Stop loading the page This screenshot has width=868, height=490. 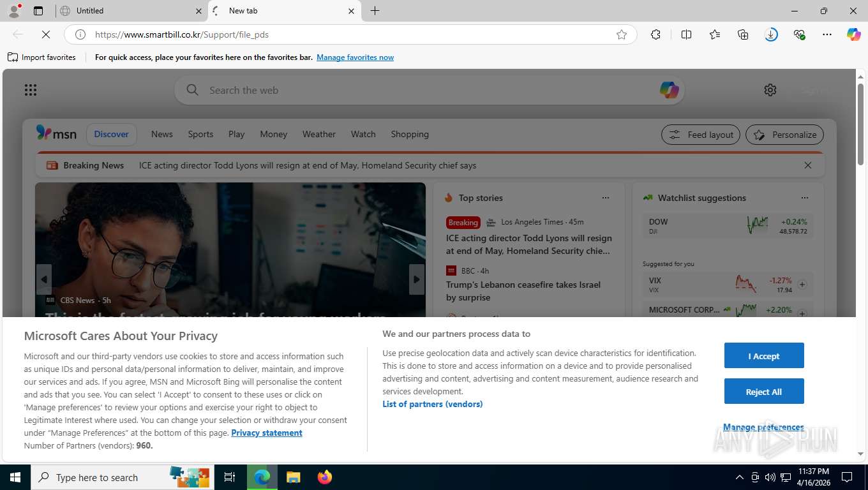click(45, 34)
